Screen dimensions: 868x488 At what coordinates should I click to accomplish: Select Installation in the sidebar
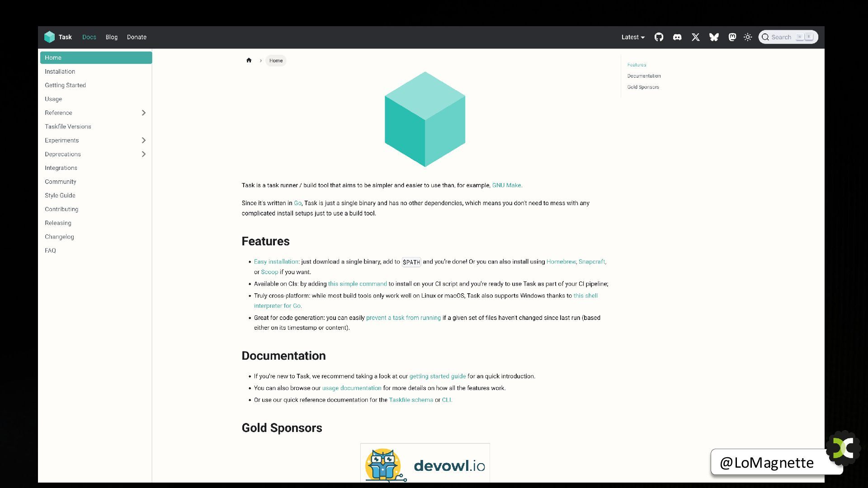click(60, 71)
